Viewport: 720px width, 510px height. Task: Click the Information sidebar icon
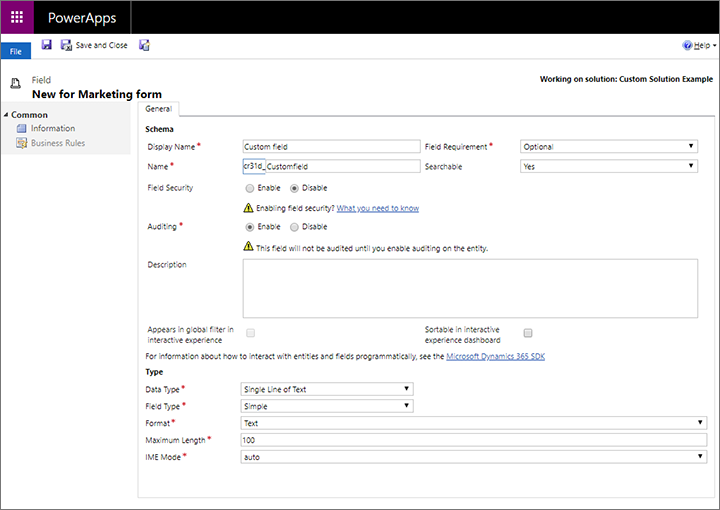click(21, 129)
